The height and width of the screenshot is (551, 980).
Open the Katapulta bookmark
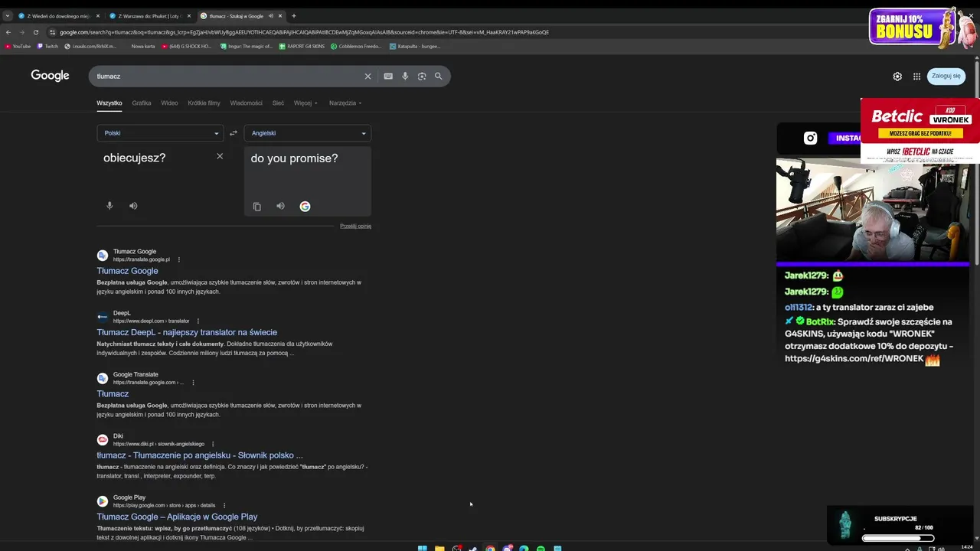(414, 46)
